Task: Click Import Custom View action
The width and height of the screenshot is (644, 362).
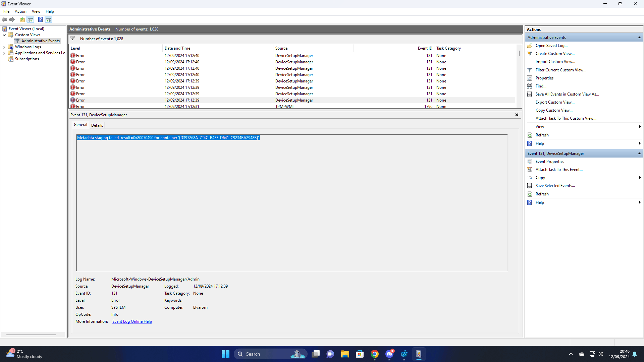Action: pos(555,62)
